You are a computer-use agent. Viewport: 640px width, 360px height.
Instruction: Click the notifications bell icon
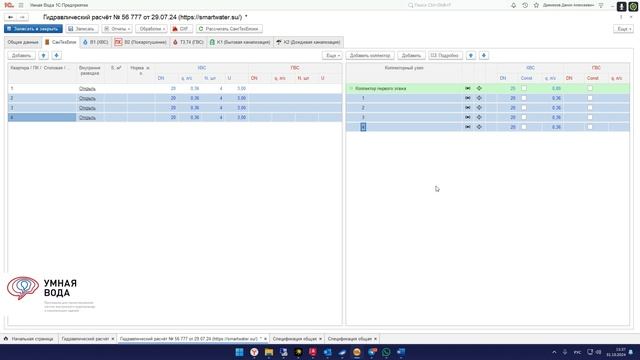tap(513, 5)
